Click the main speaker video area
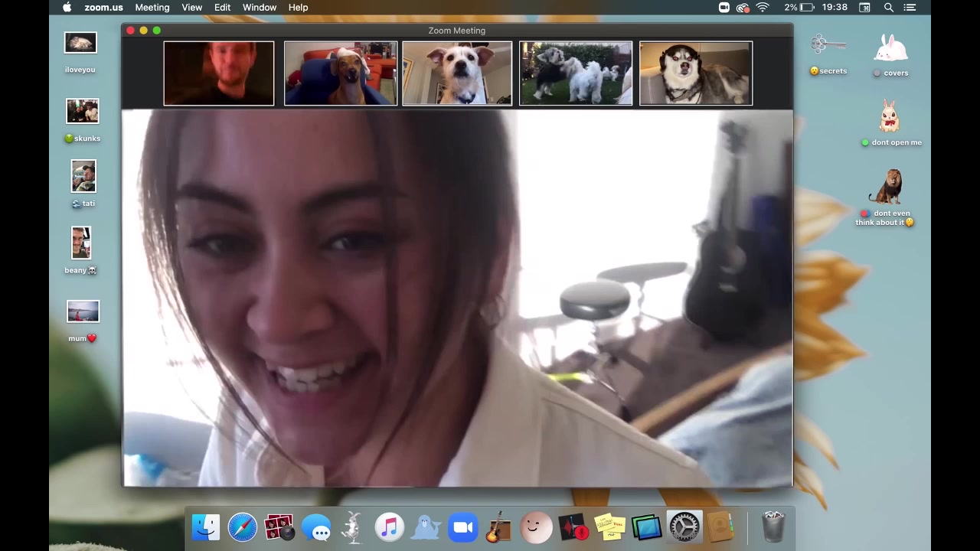This screenshot has height=551, width=980. (458, 298)
